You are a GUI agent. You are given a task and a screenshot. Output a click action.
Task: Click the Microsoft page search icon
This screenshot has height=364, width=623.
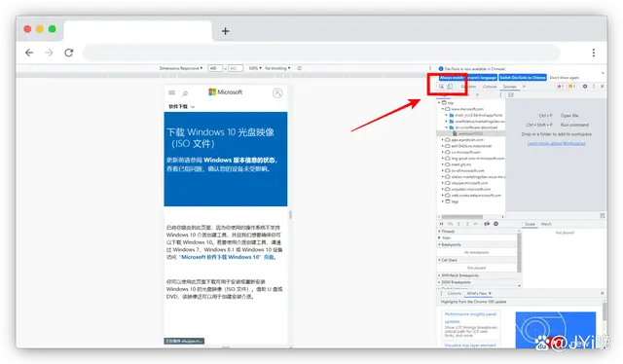185,93
